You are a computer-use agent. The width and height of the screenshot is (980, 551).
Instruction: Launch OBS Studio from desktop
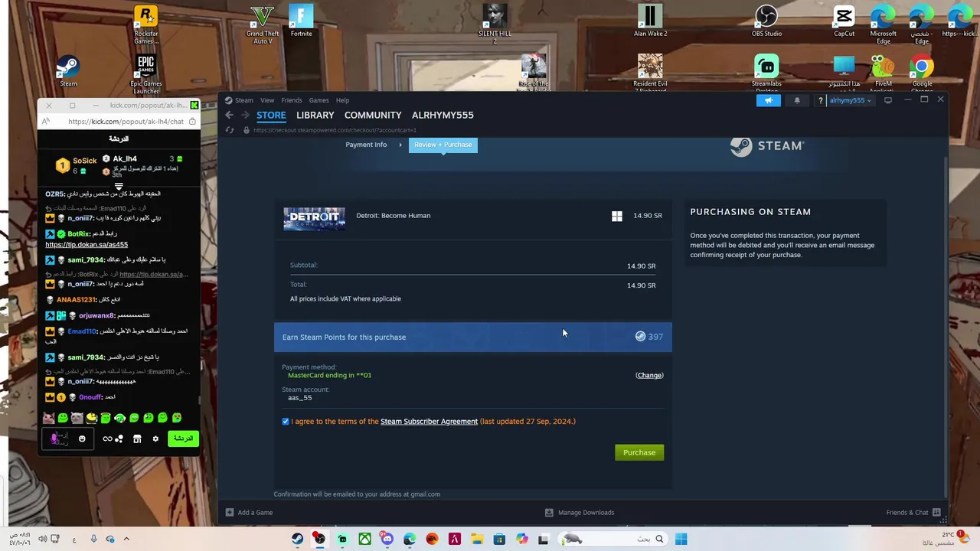[x=766, y=21]
